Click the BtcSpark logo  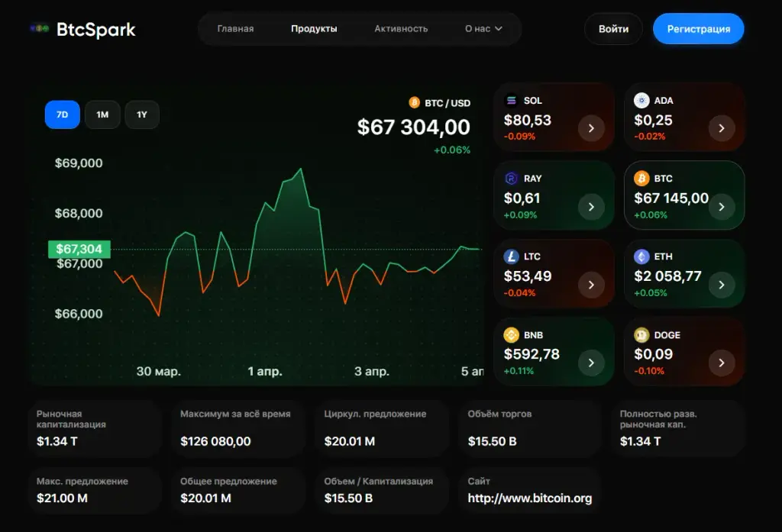point(82,30)
